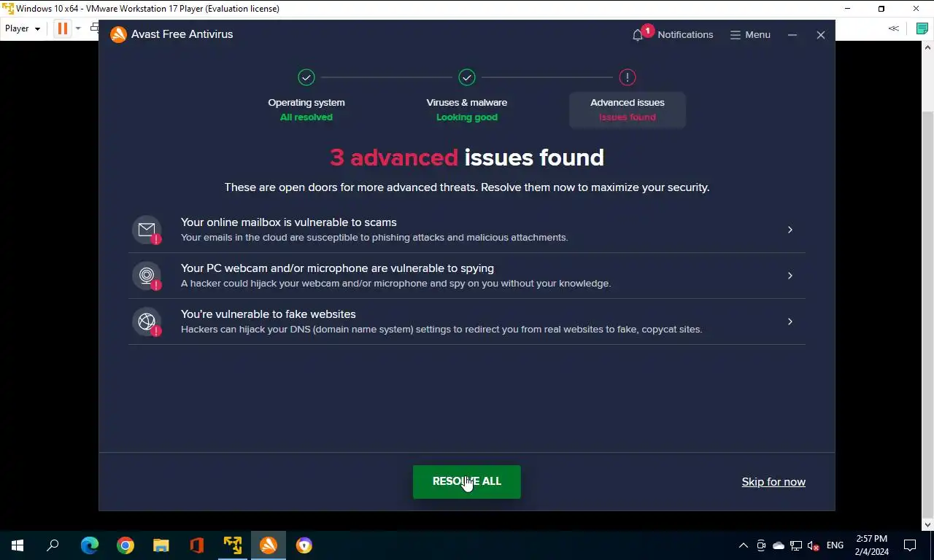Image resolution: width=934 pixels, height=560 pixels.
Task: Close the Avast Free Antivirus window
Action: [821, 35]
